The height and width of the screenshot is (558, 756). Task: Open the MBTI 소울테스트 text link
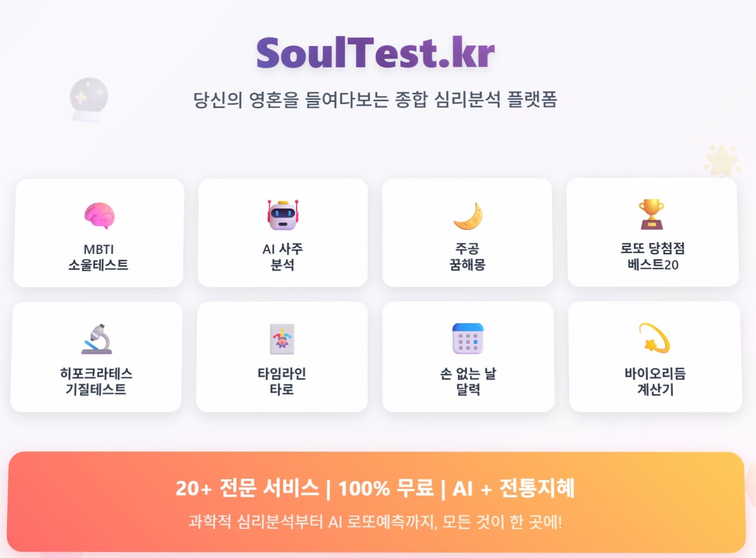click(99, 257)
